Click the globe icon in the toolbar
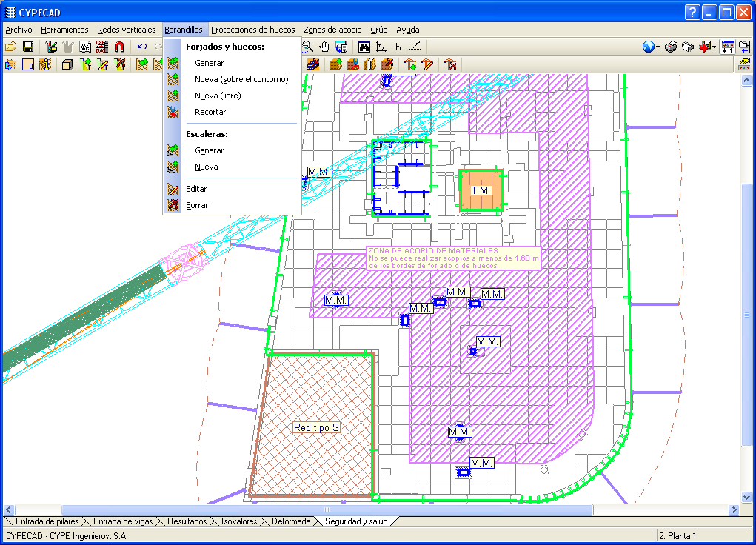The width and height of the screenshot is (756, 545). coord(649,47)
